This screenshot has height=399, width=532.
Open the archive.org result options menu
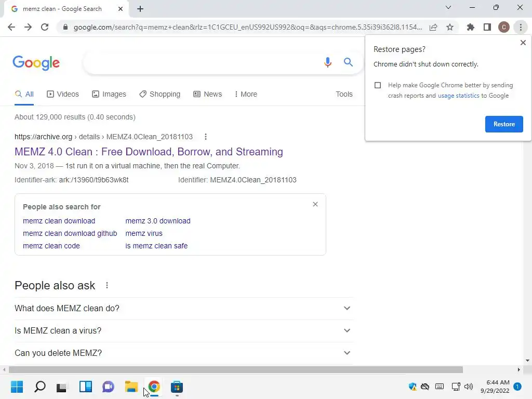(x=206, y=137)
